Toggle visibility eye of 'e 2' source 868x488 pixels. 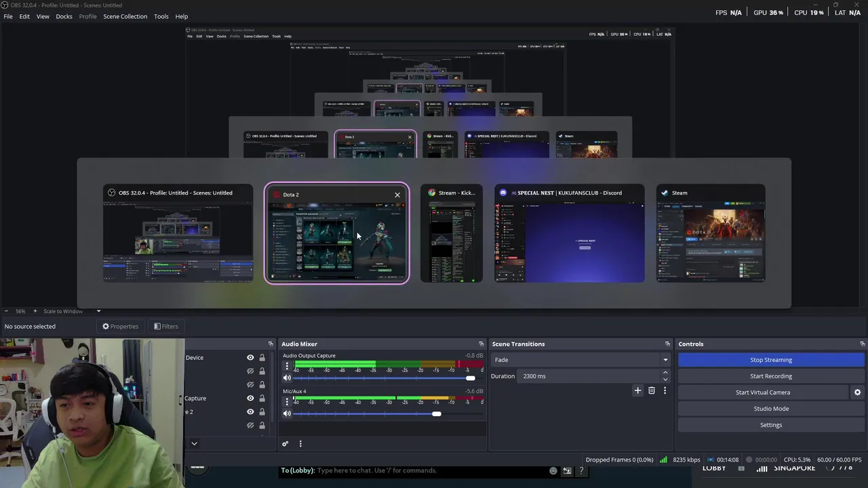[250, 412]
